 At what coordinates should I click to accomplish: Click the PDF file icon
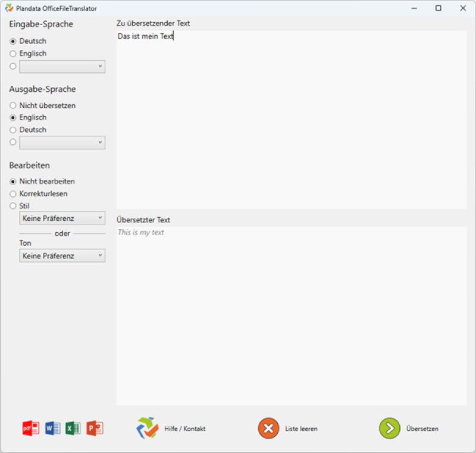(x=30, y=428)
